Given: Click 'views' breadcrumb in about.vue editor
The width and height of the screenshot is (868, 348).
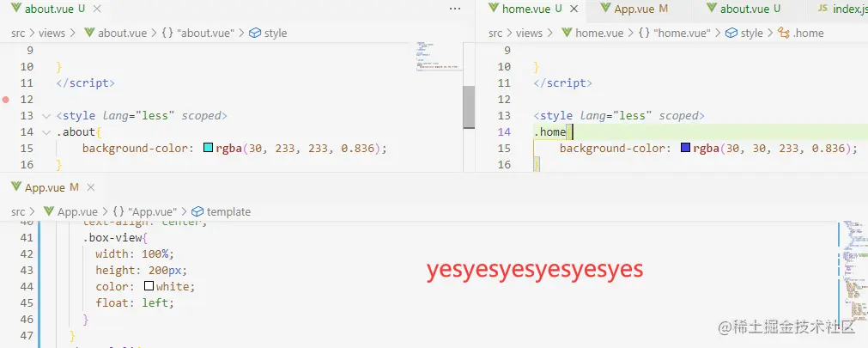Looking at the screenshot, I should click(52, 34).
